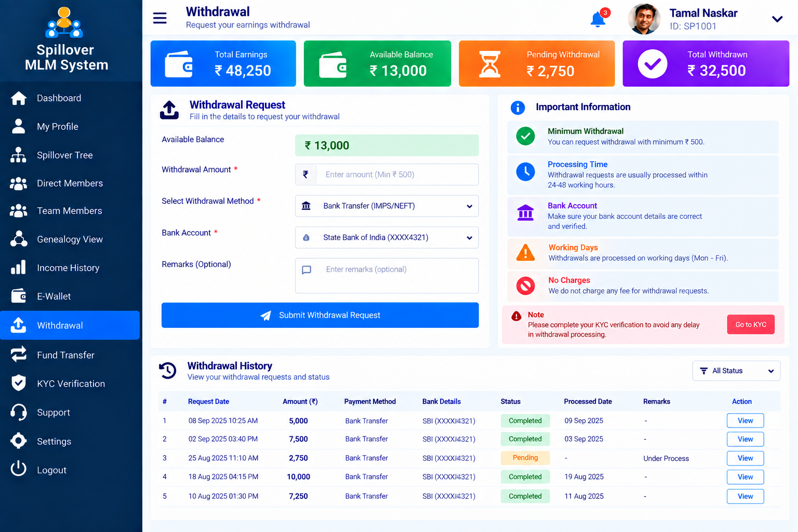Click the Remarks optional text area
This screenshot has height=532, width=798.
pyautogui.click(x=387, y=276)
